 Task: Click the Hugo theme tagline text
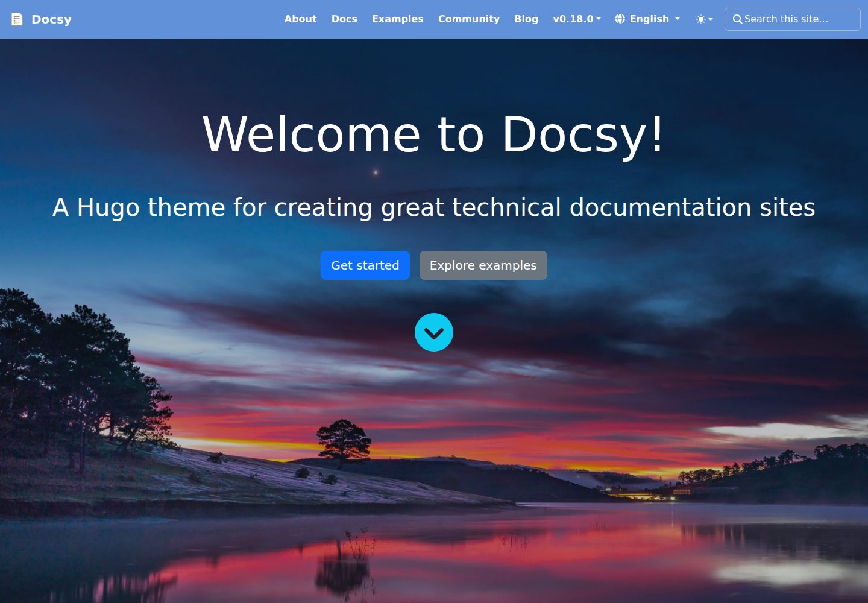tap(434, 207)
